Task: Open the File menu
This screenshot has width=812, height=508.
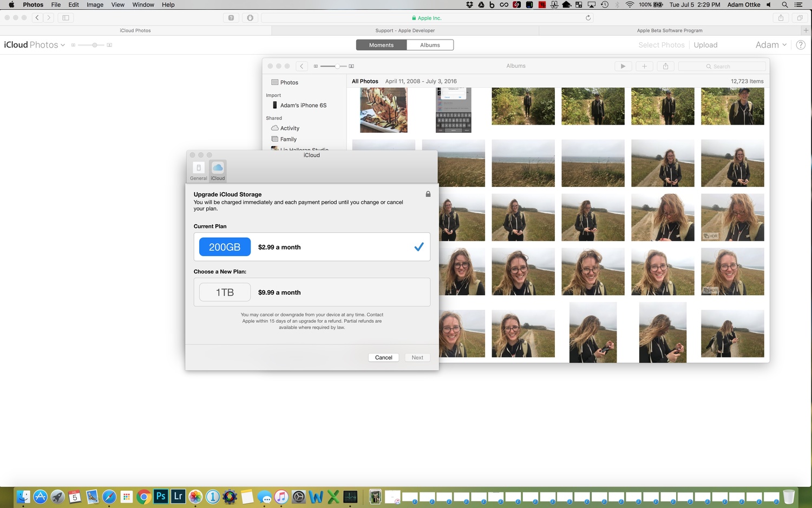Action: point(56,4)
